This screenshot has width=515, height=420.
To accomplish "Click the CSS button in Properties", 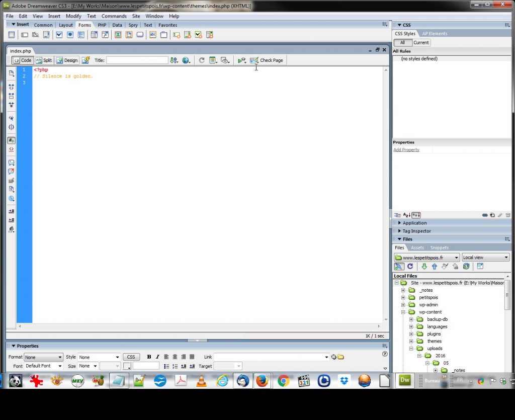I will (x=131, y=357).
